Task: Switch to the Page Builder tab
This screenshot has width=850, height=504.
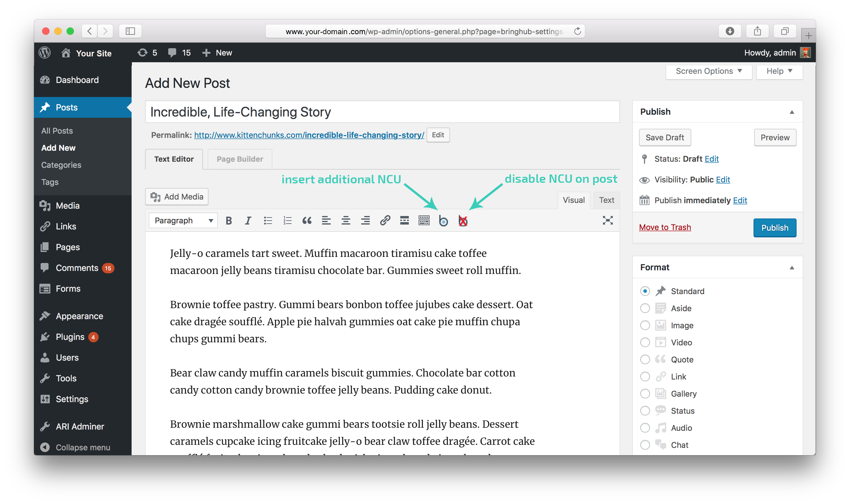Action: [x=240, y=159]
